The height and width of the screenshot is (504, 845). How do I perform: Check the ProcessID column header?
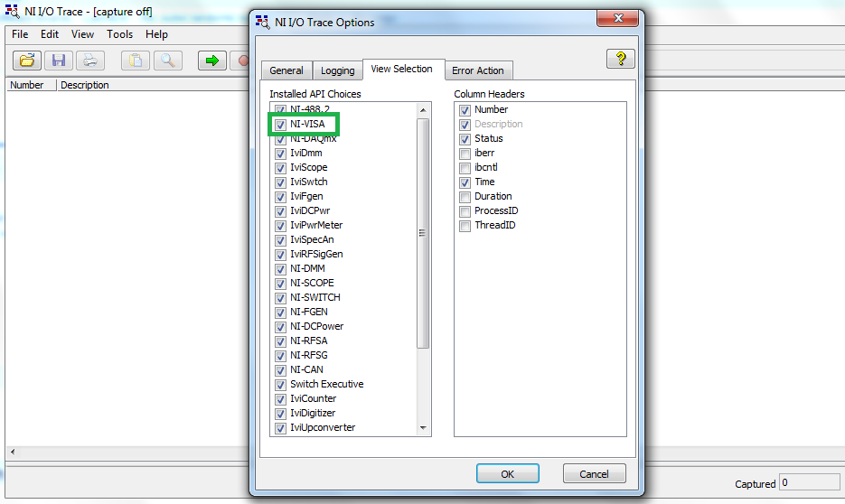[x=465, y=211]
